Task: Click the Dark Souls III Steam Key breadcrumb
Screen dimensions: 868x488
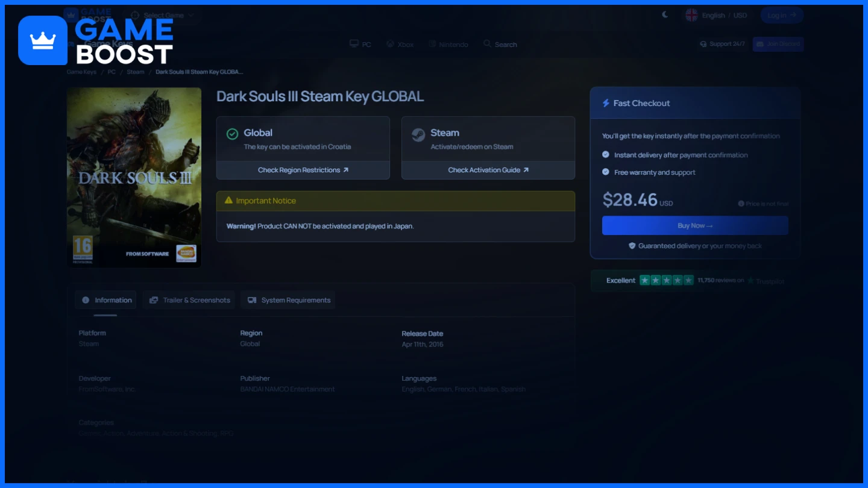Action: click(200, 72)
